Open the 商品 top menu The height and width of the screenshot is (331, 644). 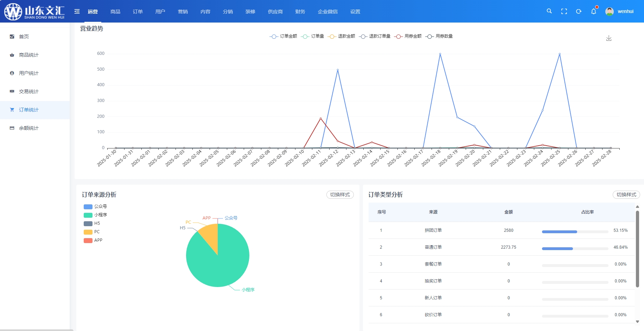[x=115, y=12]
